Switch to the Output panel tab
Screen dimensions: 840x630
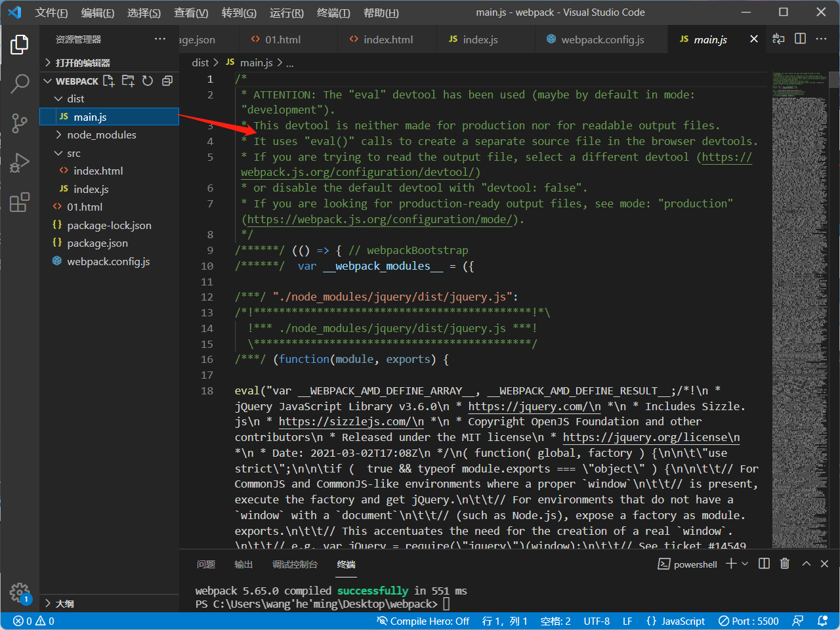pyautogui.click(x=243, y=564)
